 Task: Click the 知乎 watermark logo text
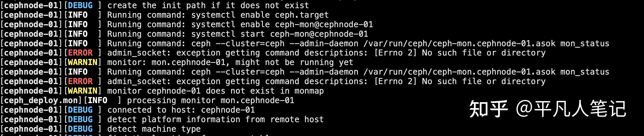[x=488, y=109]
